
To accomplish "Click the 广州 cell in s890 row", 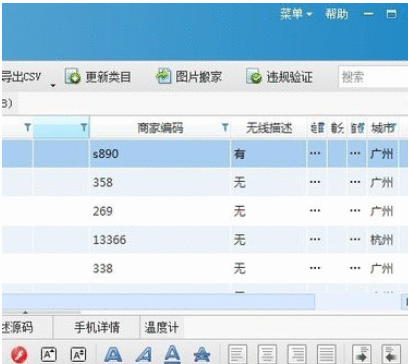I will [382, 154].
